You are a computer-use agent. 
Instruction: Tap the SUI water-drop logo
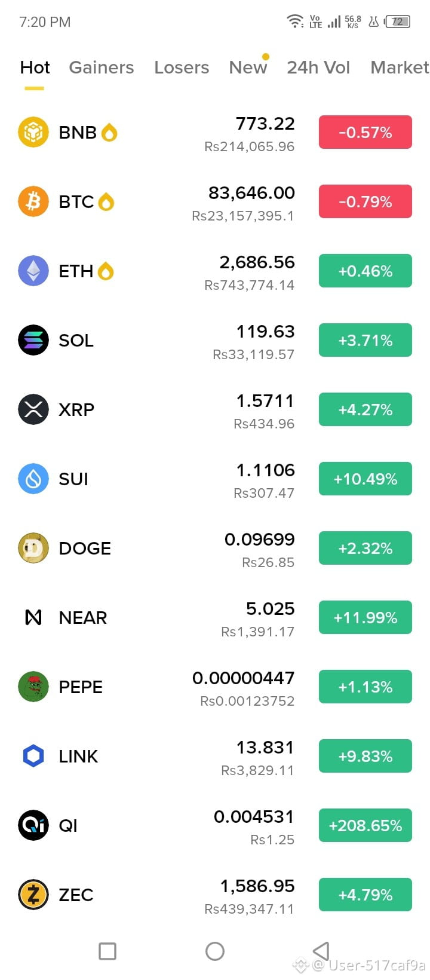click(33, 479)
